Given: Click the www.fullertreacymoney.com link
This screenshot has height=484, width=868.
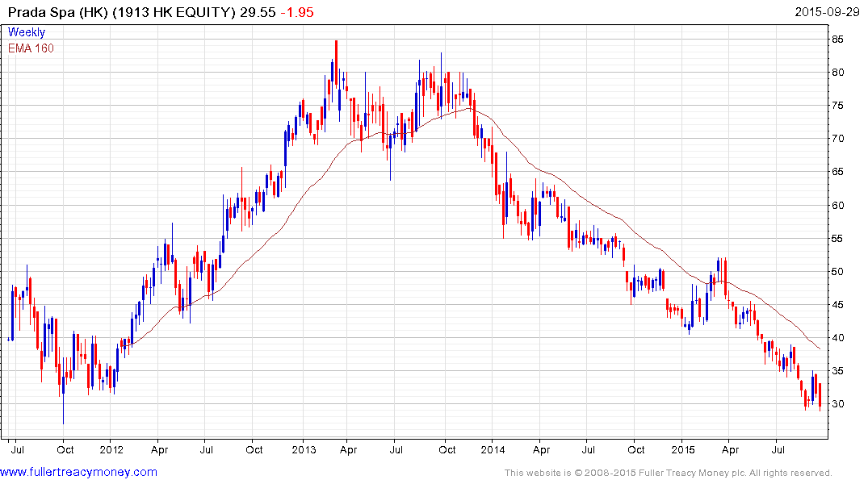Looking at the screenshot, I should 78,472.
